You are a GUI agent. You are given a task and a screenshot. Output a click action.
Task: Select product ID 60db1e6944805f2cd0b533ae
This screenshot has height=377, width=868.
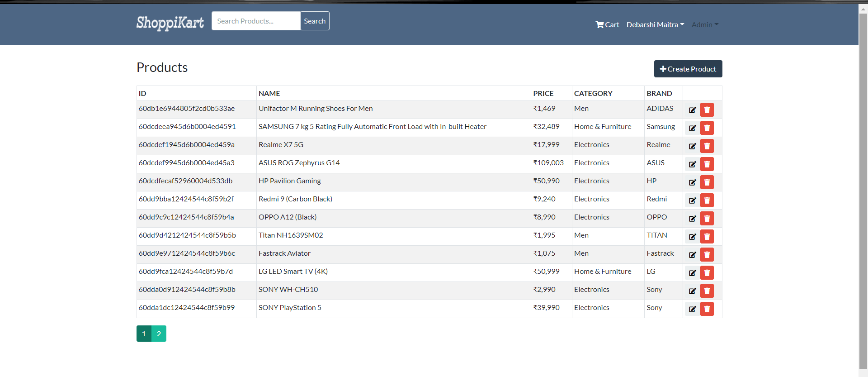coord(187,109)
